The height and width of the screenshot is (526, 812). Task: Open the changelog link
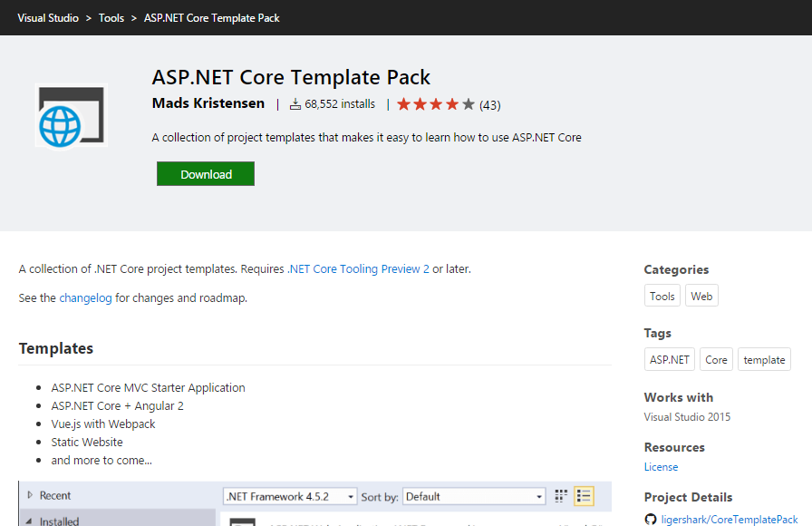coord(85,297)
